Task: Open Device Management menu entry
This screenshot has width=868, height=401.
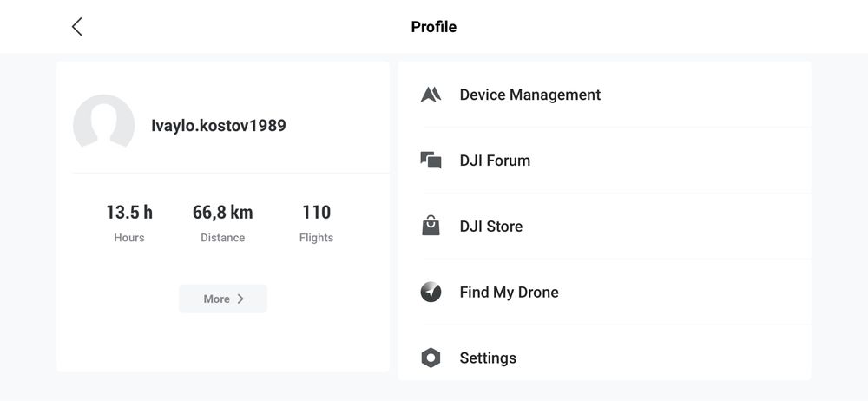Action: (604, 95)
